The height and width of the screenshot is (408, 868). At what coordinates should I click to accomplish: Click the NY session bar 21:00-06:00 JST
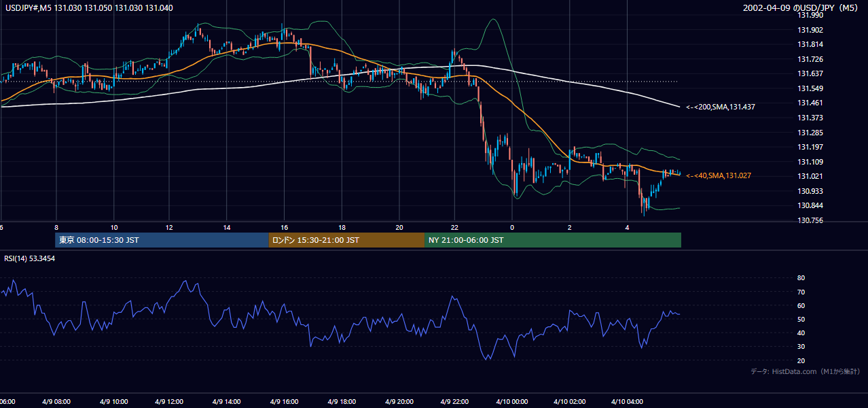(553, 240)
